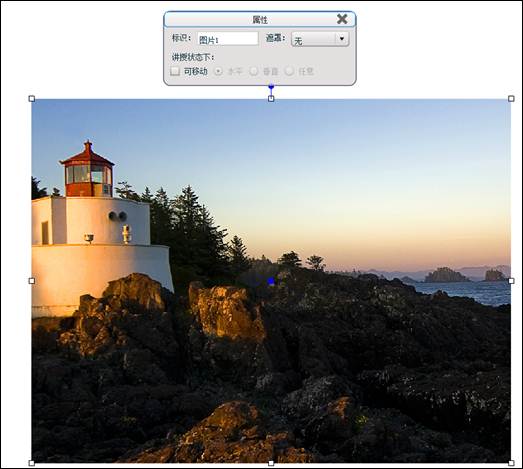This screenshot has height=469, width=523.
Task: Click the top-right corner resize handle
Action: click(511, 99)
